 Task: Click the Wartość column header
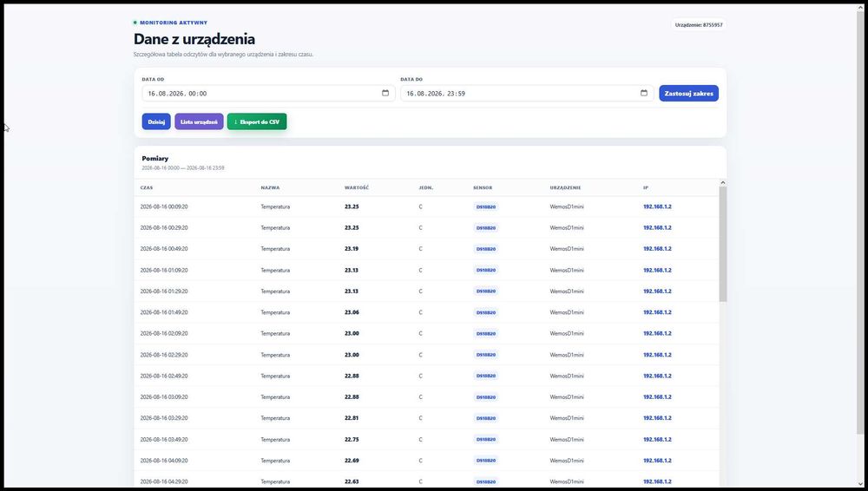(x=357, y=187)
